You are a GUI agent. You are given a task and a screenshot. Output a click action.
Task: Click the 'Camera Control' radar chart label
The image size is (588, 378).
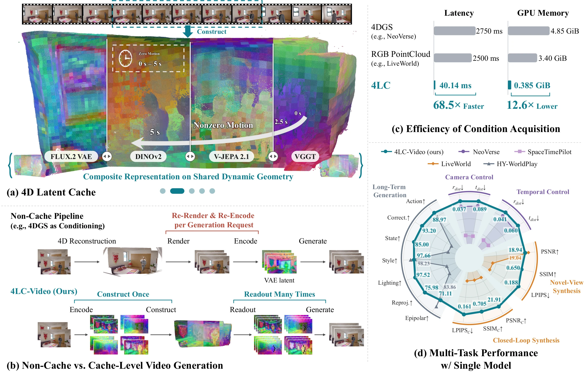click(469, 177)
